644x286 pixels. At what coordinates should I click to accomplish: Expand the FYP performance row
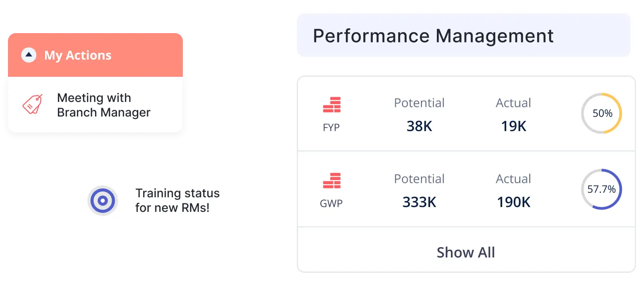pyautogui.click(x=466, y=113)
